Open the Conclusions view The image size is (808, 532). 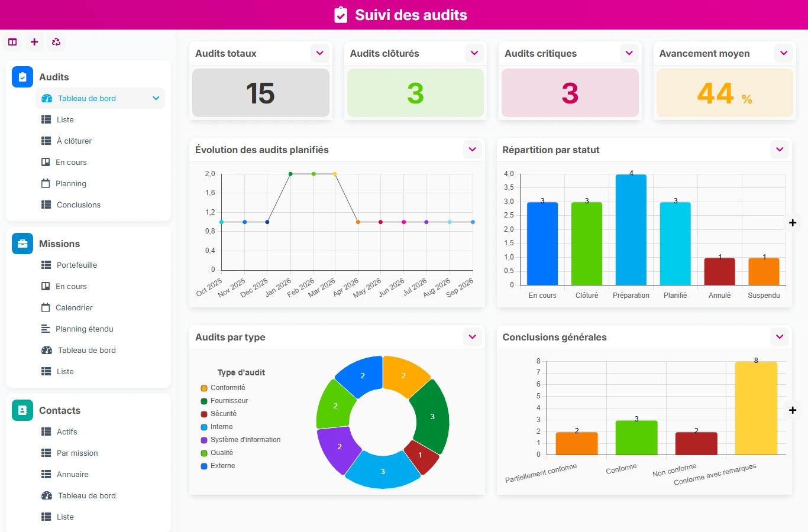click(x=100, y=205)
